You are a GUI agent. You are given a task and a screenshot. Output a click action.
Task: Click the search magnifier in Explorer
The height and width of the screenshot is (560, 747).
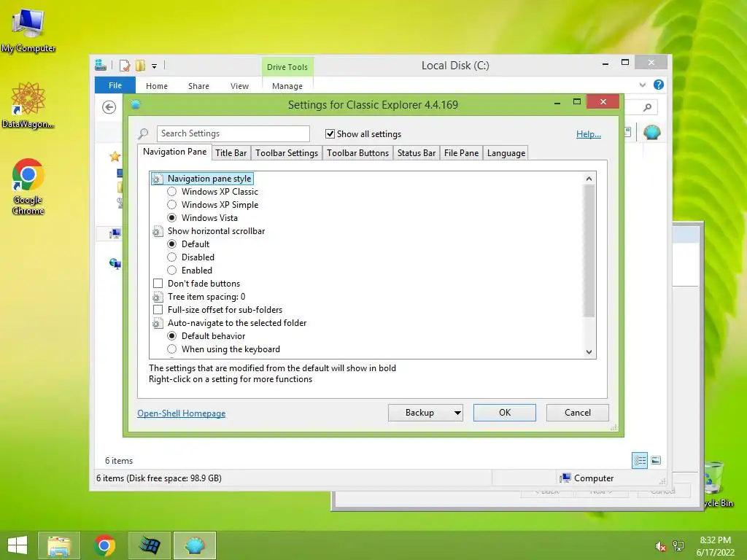[x=647, y=107]
